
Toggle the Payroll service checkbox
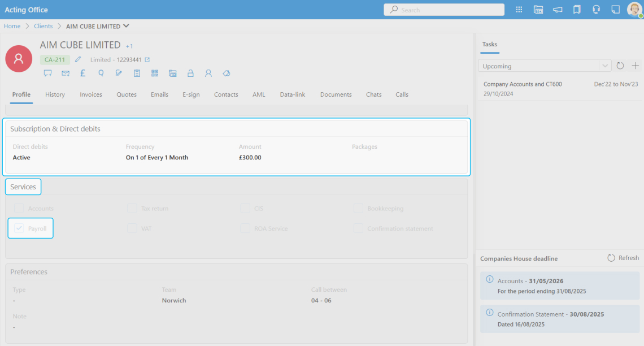tap(19, 228)
